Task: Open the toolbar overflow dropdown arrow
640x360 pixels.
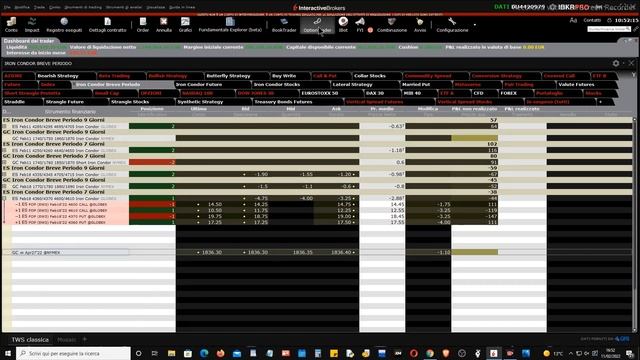Action: [475, 24]
